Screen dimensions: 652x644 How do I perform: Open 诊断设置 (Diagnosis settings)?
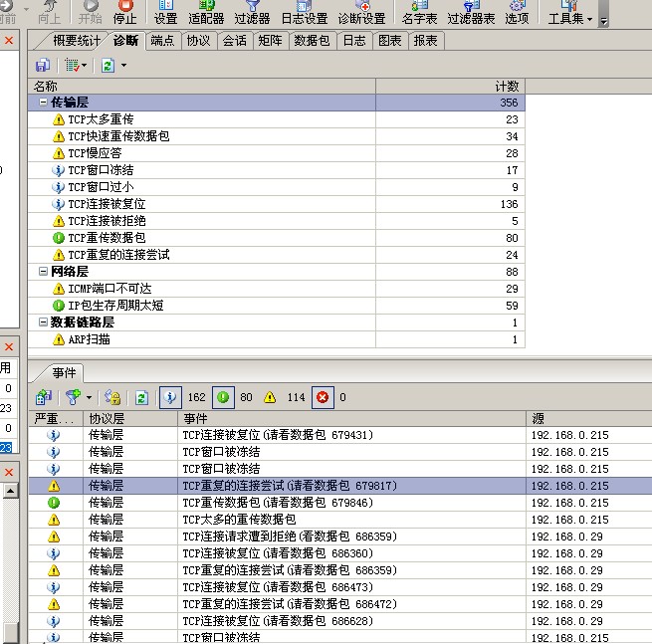coord(361,13)
